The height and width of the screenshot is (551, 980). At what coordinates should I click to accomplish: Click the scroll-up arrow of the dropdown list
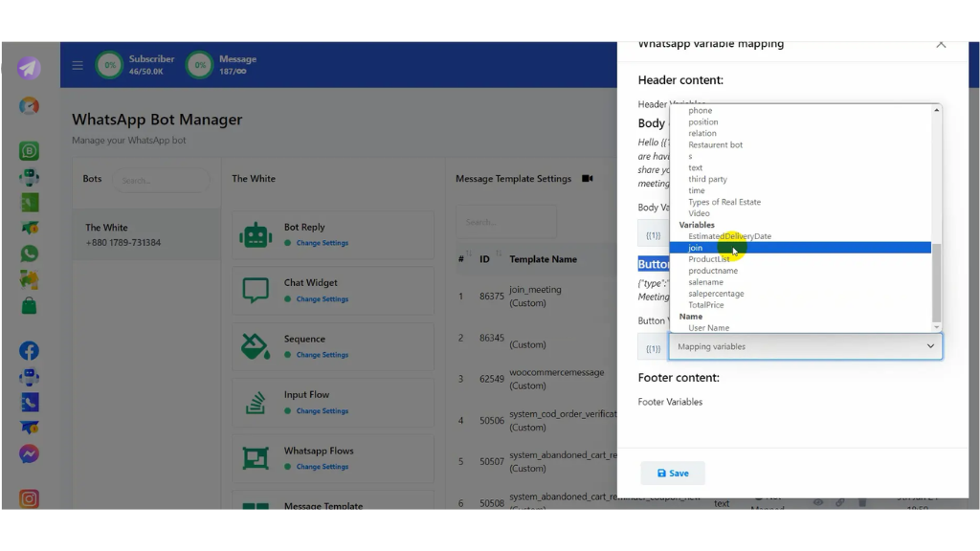(x=936, y=110)
